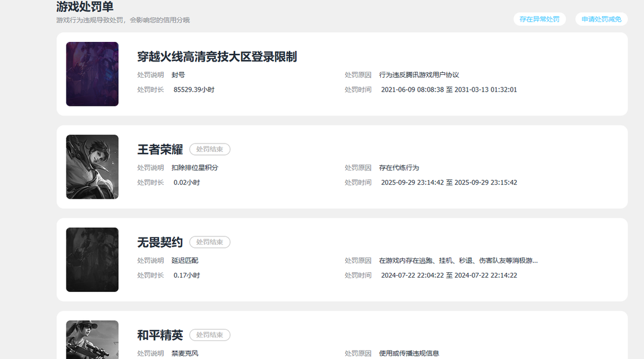This screenshot has width=644, height=359.
Task: Click the 存在异常处罚 button
Action: 539,19
